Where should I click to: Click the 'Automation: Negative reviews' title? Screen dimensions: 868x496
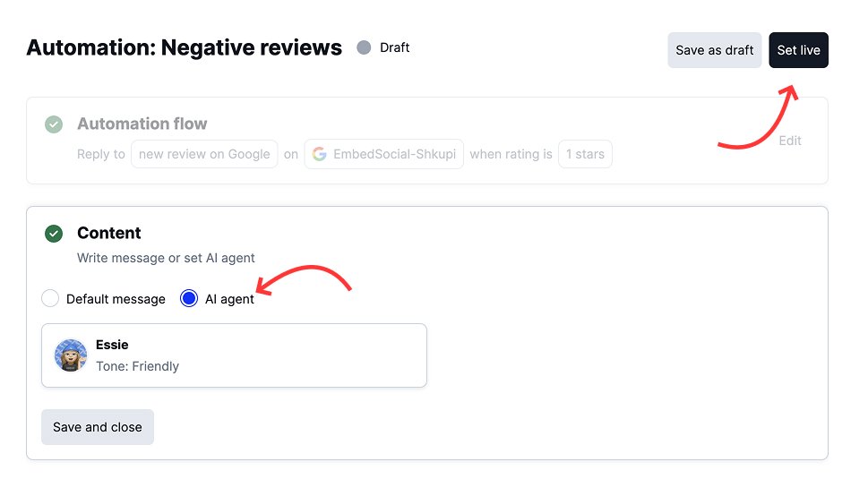[x=185, y=47]
